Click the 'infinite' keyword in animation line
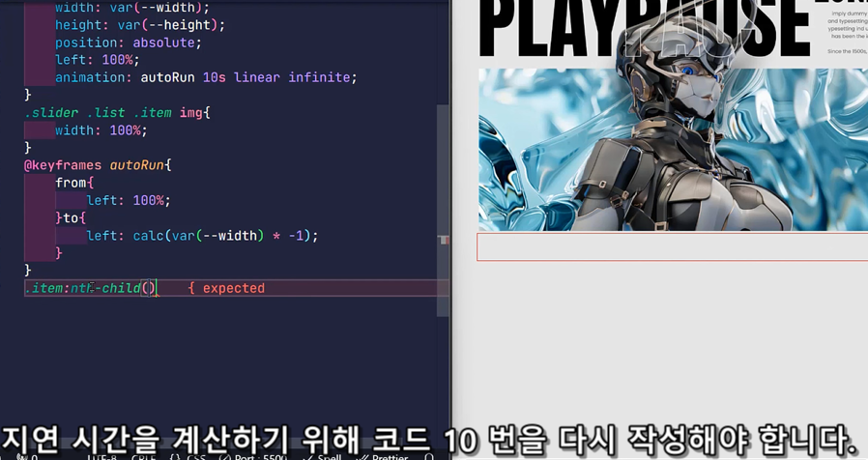 point(319,77)
